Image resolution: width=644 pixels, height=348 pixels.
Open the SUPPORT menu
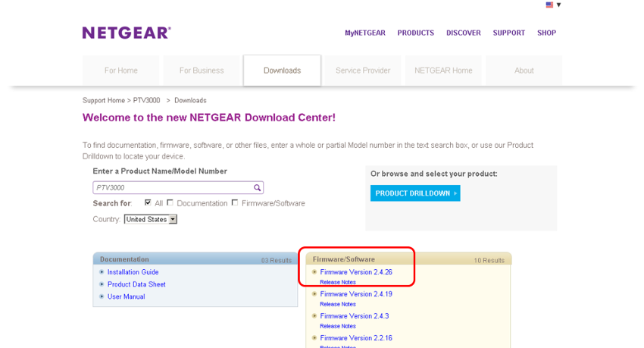(509, 33)
